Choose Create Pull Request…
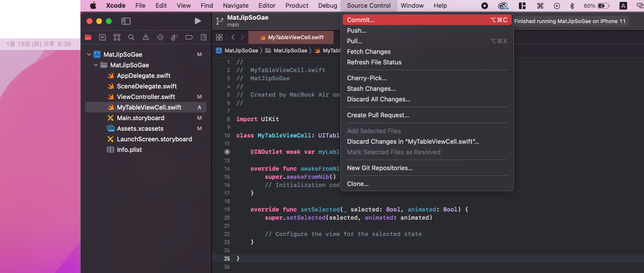644x273 pixels. (x=427, y=115)
